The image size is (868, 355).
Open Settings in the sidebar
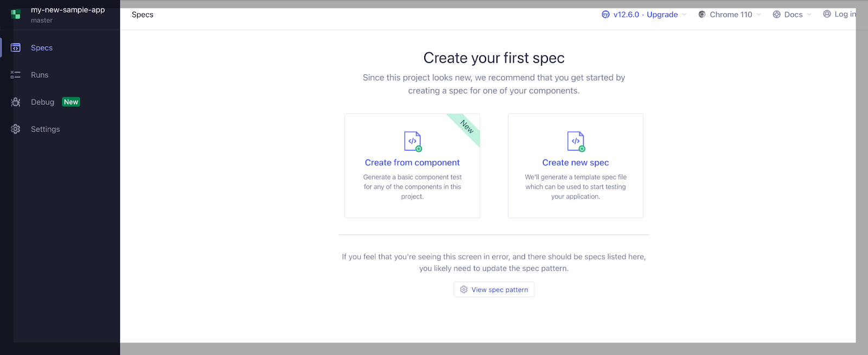46,129
